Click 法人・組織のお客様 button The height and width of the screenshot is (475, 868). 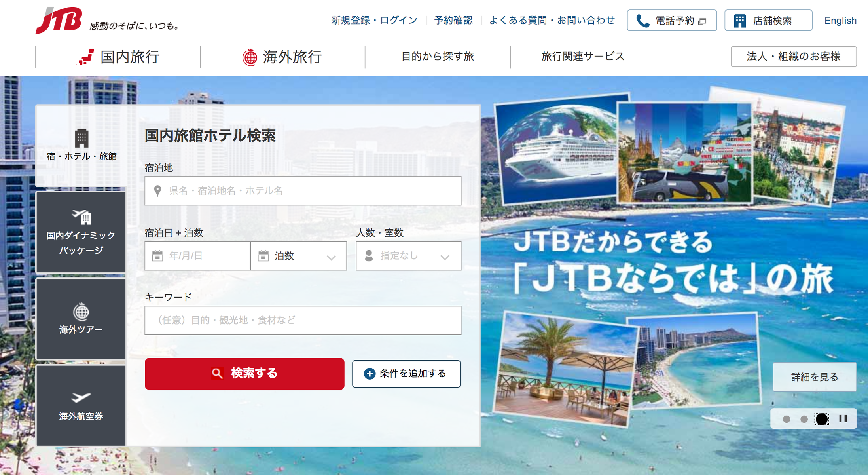pos(794,57)
